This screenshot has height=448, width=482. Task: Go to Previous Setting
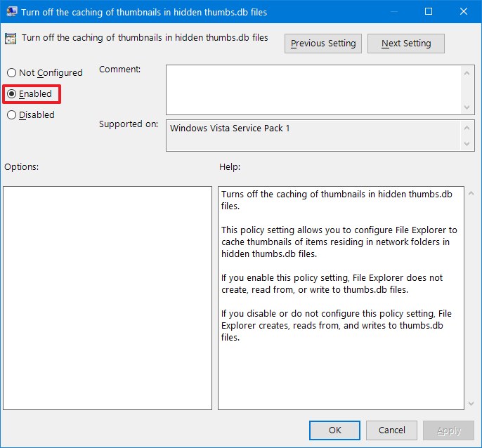323,44
